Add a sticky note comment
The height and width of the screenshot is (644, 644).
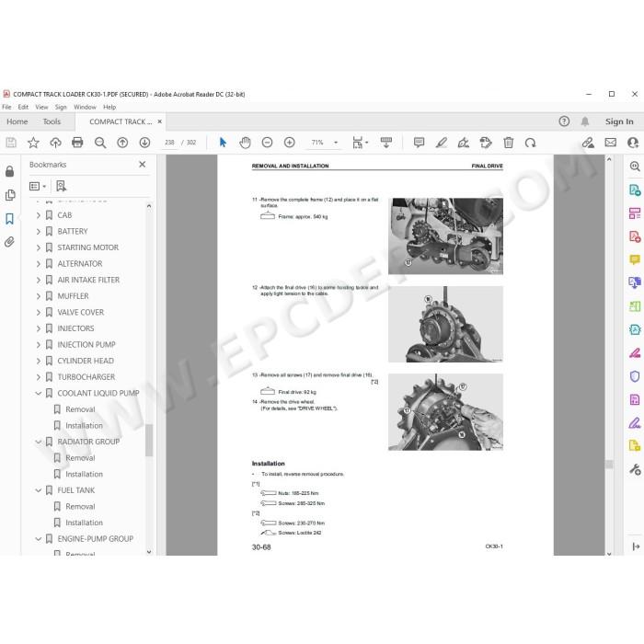coord(419,143)
